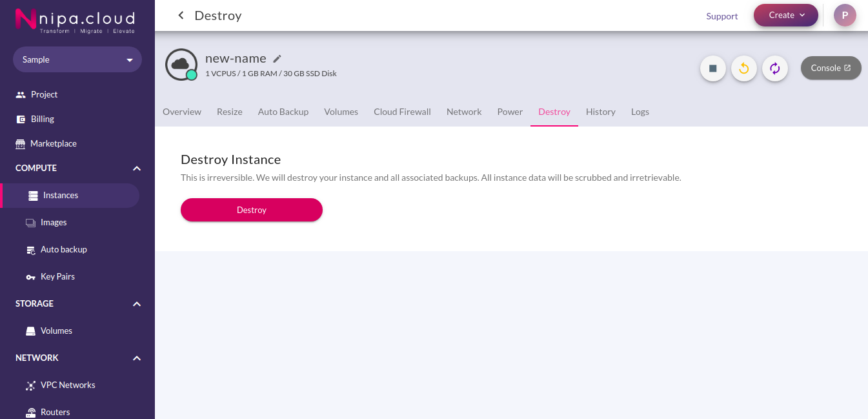Open the user avatar P icon
The width and height of the screenshot is (868, 419).
[x=845, y=15]
